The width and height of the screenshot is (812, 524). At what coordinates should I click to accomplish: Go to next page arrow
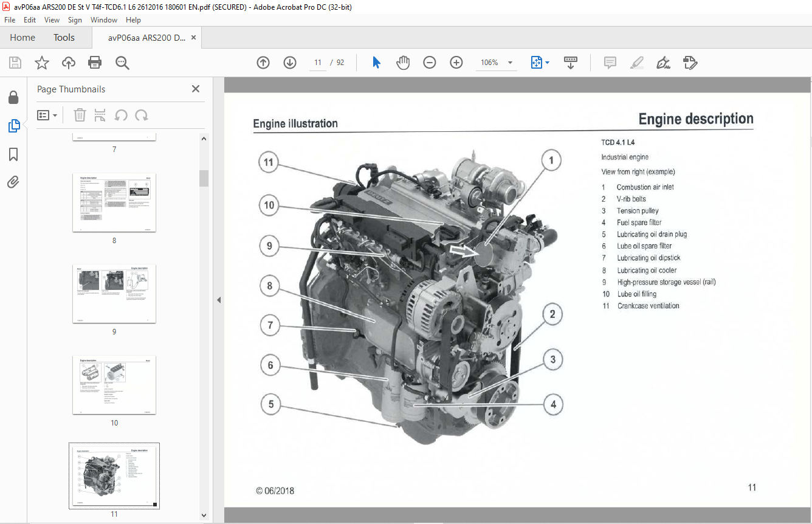click(290, 63)
